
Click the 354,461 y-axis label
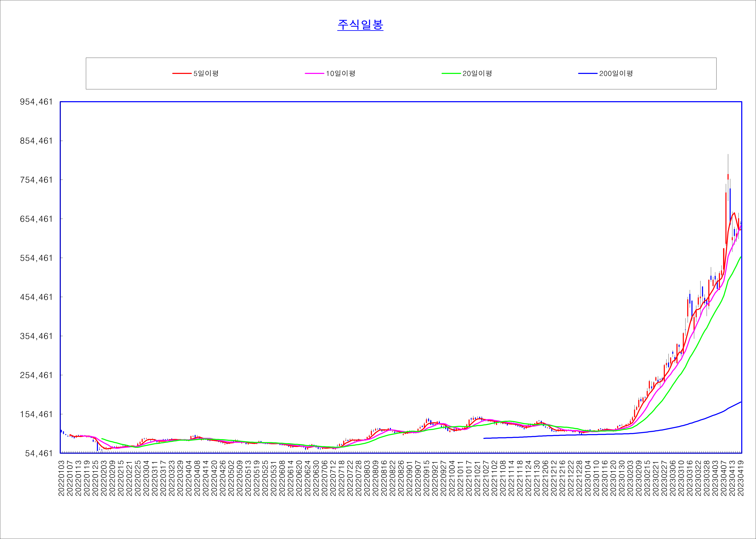point(37,336)
